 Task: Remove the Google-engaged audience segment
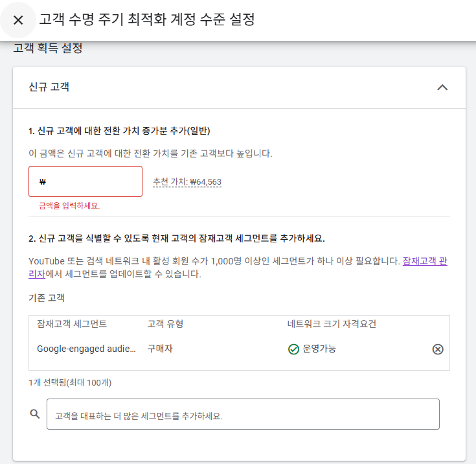tap(438, 349)
